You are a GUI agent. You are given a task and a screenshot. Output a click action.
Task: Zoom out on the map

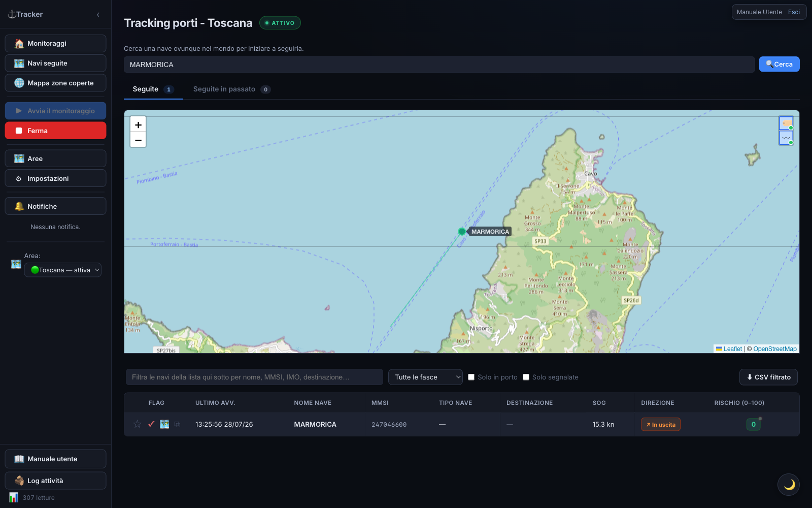pyautogui.click(x=138, y=140)
